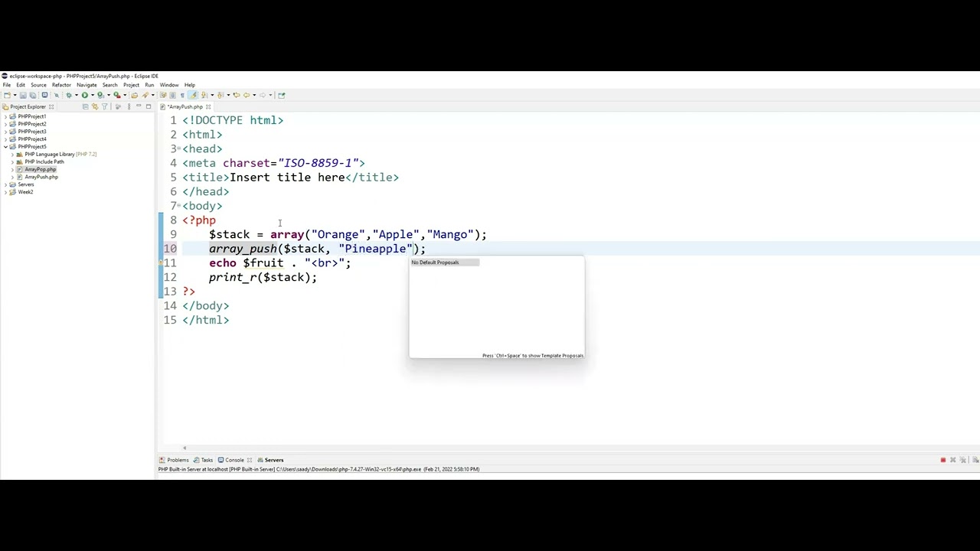980x551 pixels.
Task: Open the Source menu
Action: coord(38,85)
